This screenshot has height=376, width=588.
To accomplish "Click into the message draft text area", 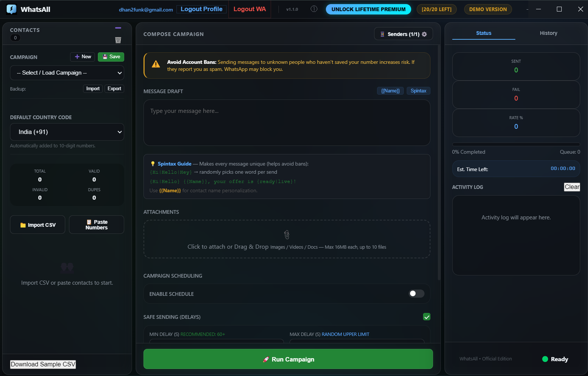I will (287, 122).
